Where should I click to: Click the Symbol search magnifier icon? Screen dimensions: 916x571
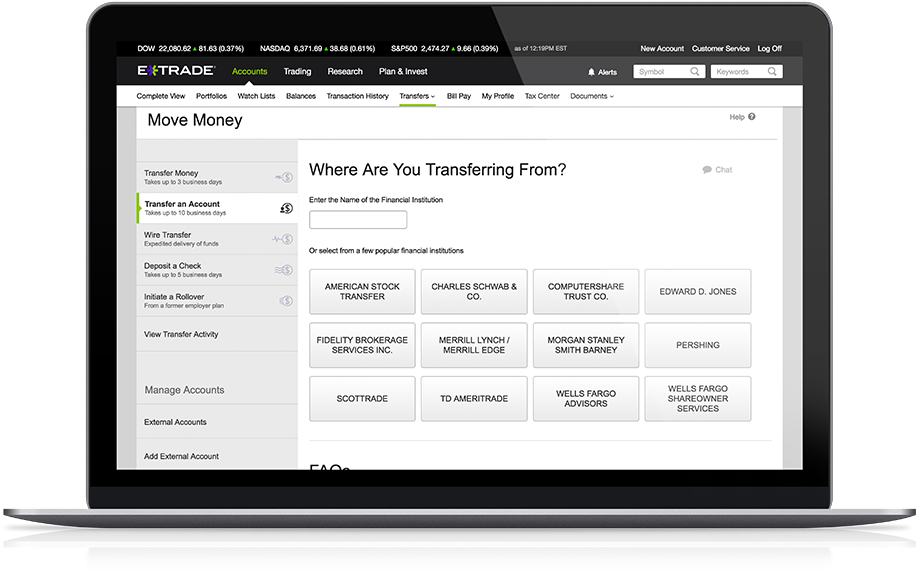point(696,72)
